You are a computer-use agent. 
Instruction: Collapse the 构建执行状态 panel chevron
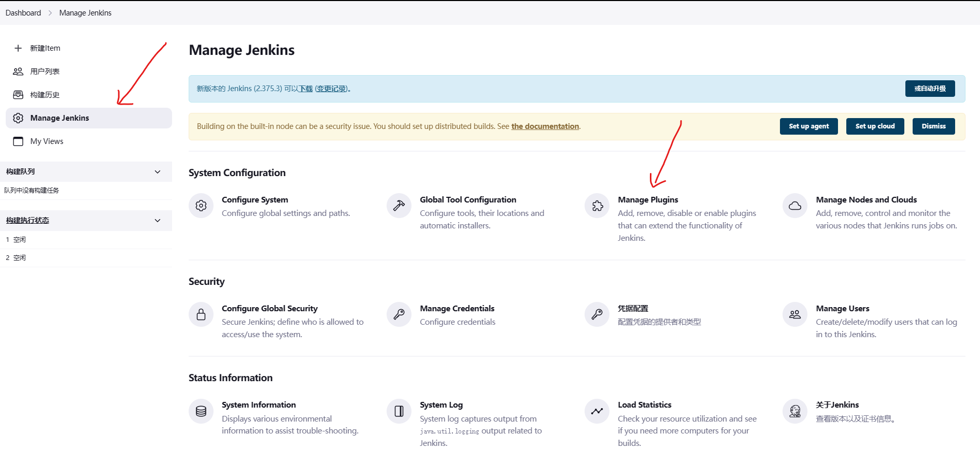coord(158,221)
